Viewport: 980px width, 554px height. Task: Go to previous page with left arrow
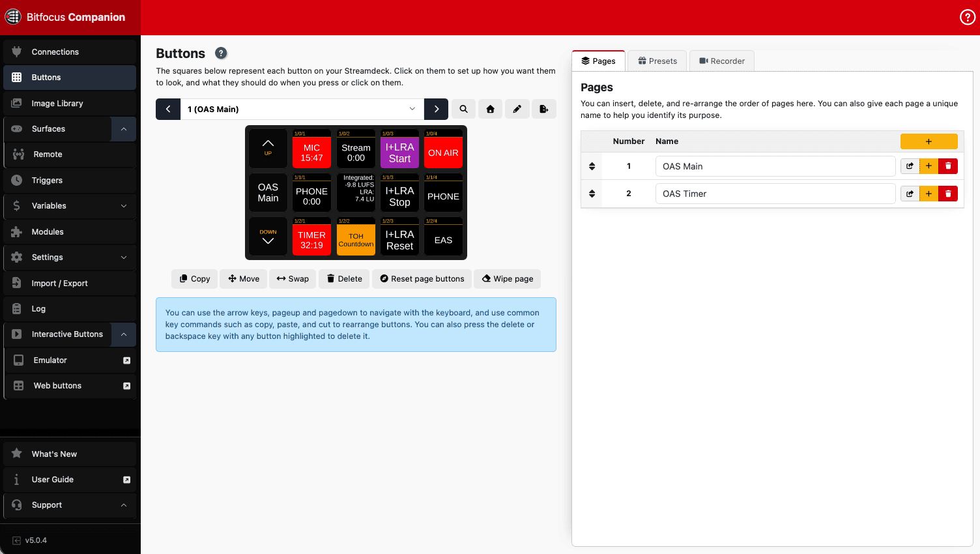coord(168,109)
